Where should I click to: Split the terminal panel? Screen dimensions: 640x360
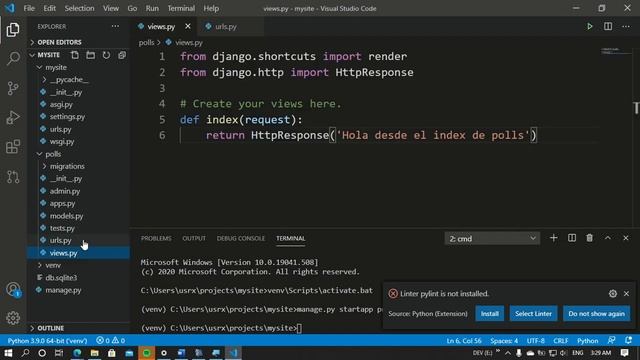pyautogui.click(x=572, y=238)
